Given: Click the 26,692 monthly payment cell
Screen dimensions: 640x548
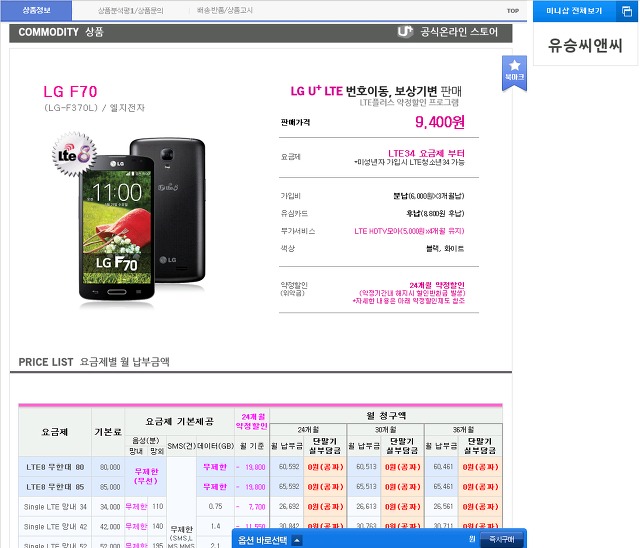Looking at the screenshot, I should click(x=289, y=506).
